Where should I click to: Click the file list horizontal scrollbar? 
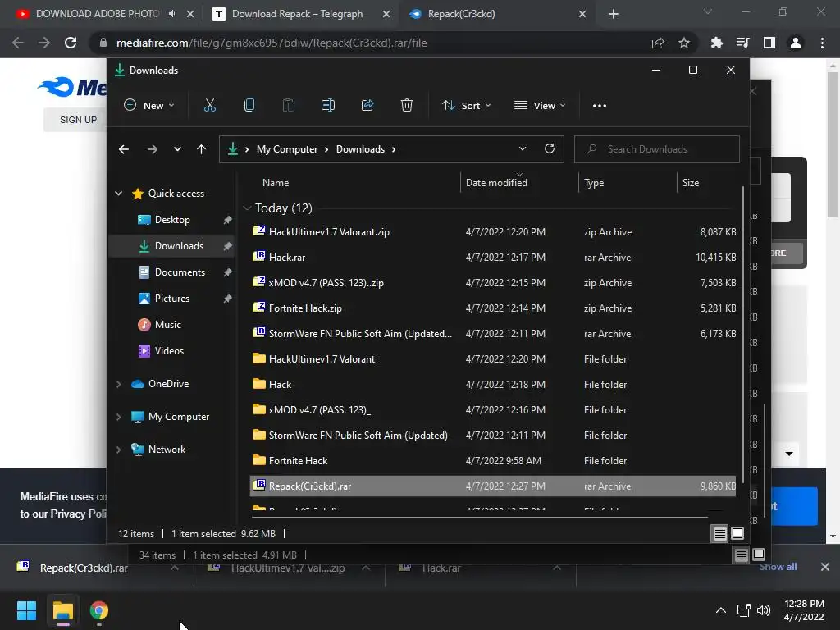(x=479, y=518)
